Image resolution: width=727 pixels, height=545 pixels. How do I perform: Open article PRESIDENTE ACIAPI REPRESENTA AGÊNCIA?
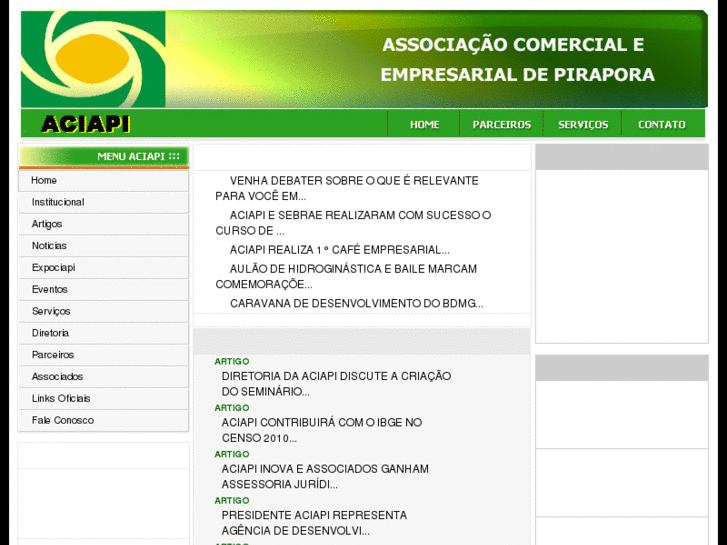coord(314,523)
